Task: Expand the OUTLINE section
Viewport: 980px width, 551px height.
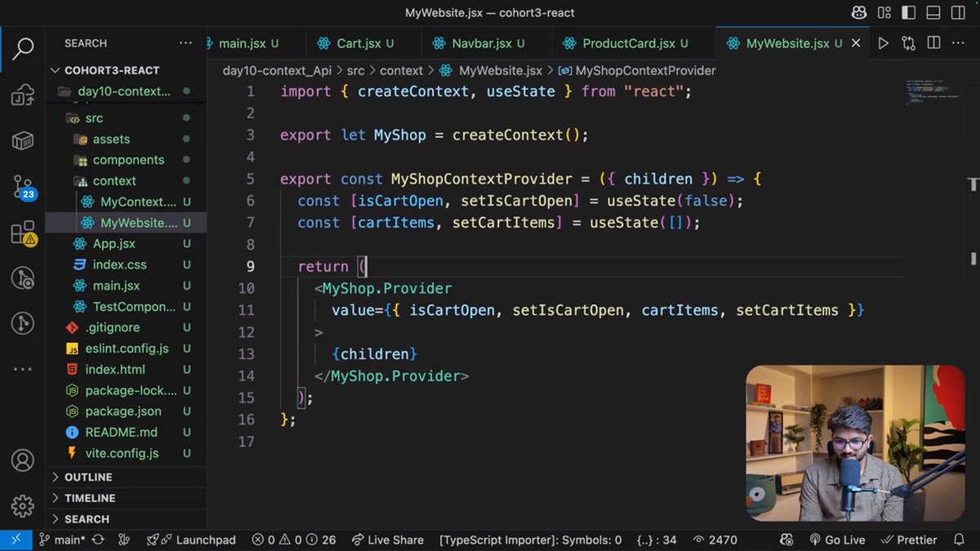Action: tap(126, 477)
